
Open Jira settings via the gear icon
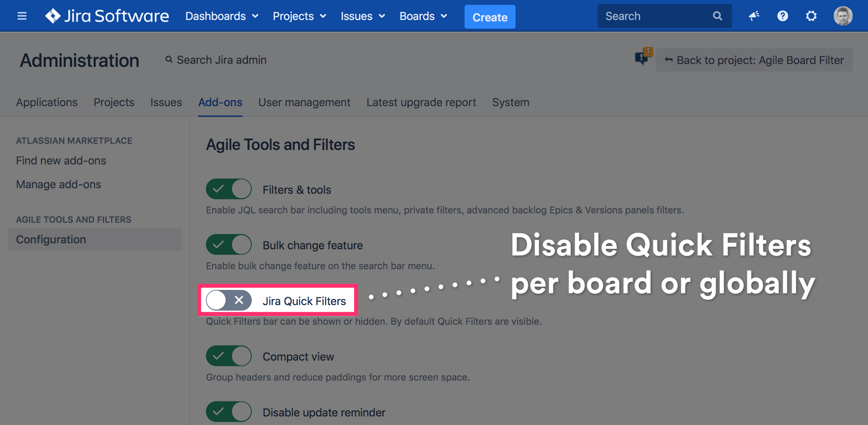tap(811, 16)
